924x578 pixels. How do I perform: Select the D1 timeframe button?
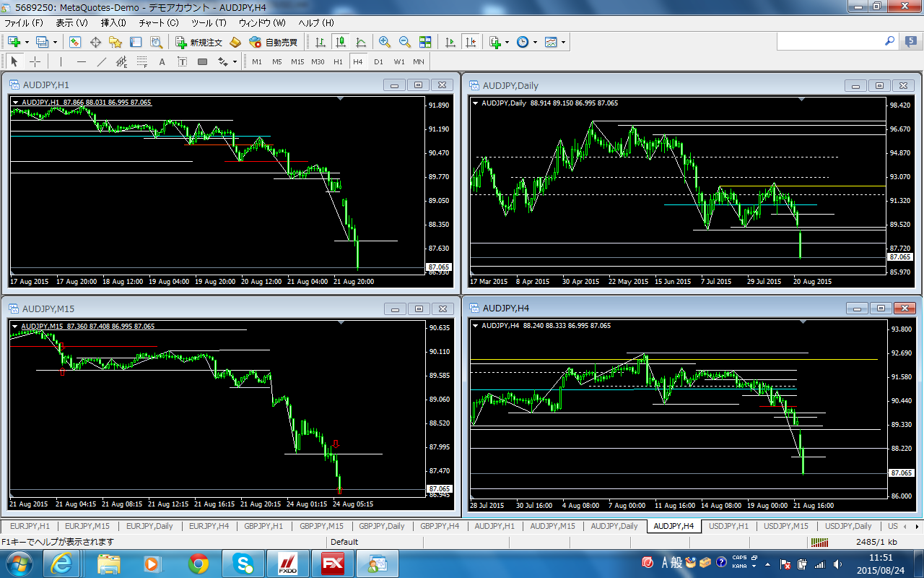tap(378, 62)
